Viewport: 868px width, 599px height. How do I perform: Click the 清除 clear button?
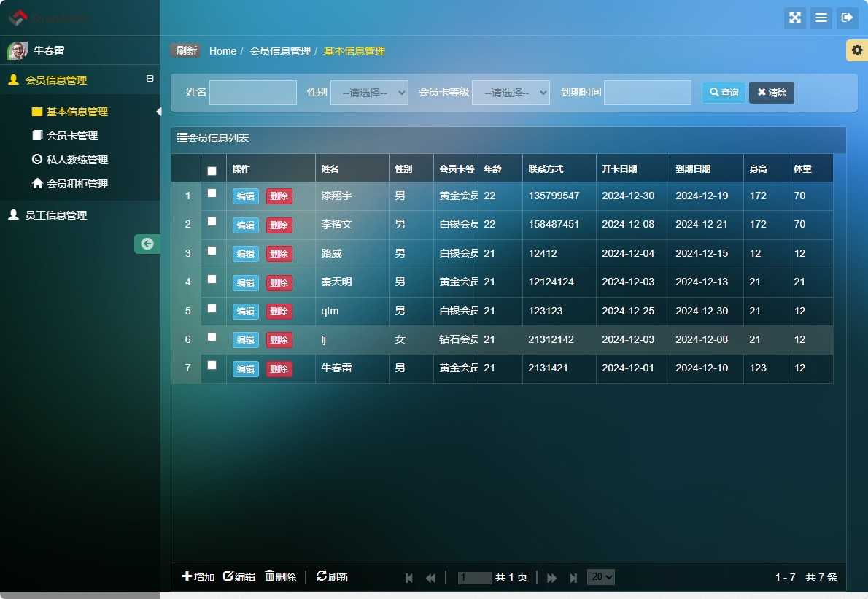point(772,93)
